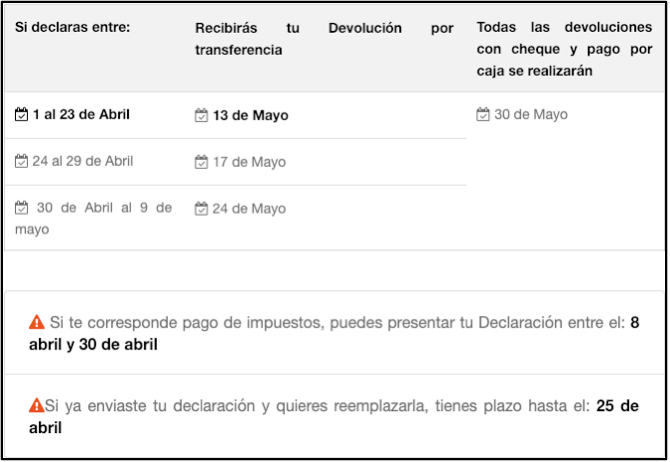Select the '13 de Mayo' date
The height and width of the screenshot is (462, 670).
coord(251,115)
